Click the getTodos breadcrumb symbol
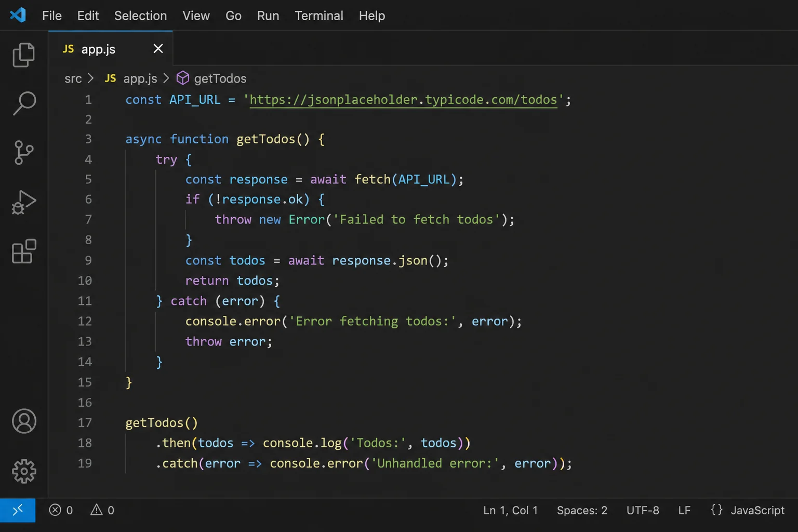 220,78
